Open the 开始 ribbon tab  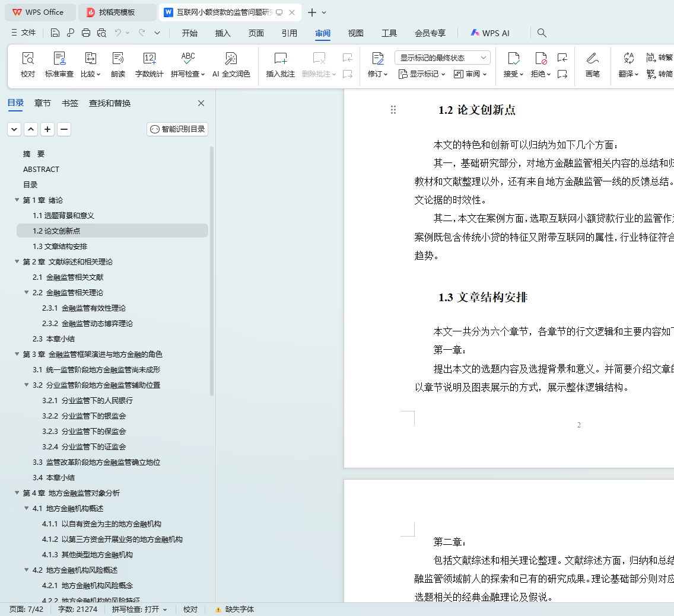(x=190, y=33)
